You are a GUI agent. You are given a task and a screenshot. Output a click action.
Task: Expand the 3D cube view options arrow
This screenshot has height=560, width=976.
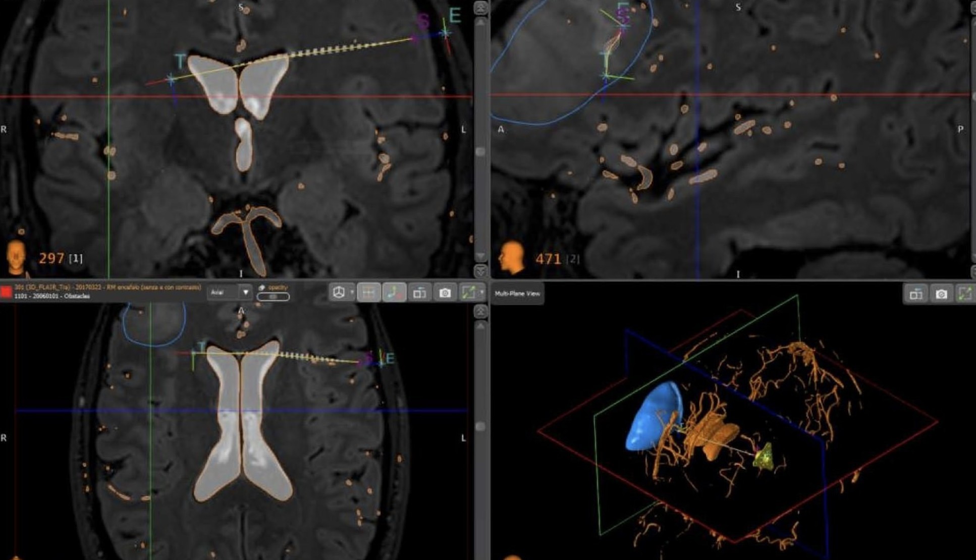(x=352, y=293)
